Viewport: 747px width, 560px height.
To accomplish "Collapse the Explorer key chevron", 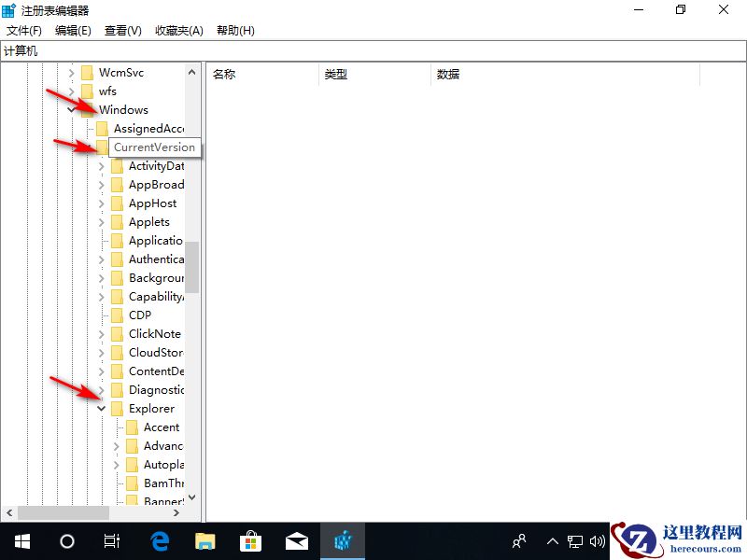I will click(x=101, y=408).
